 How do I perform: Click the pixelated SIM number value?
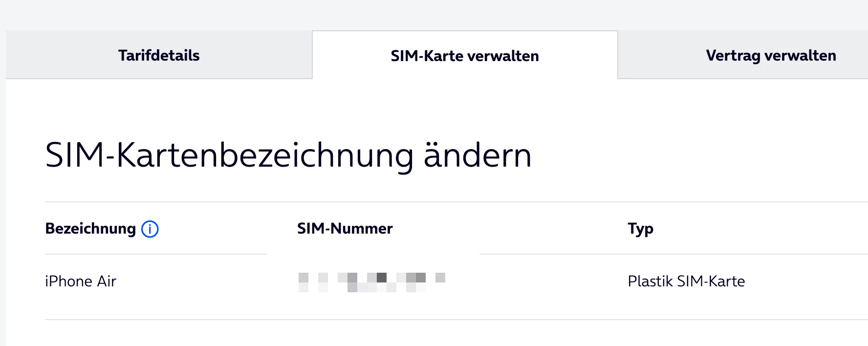(x=371, y=282)
